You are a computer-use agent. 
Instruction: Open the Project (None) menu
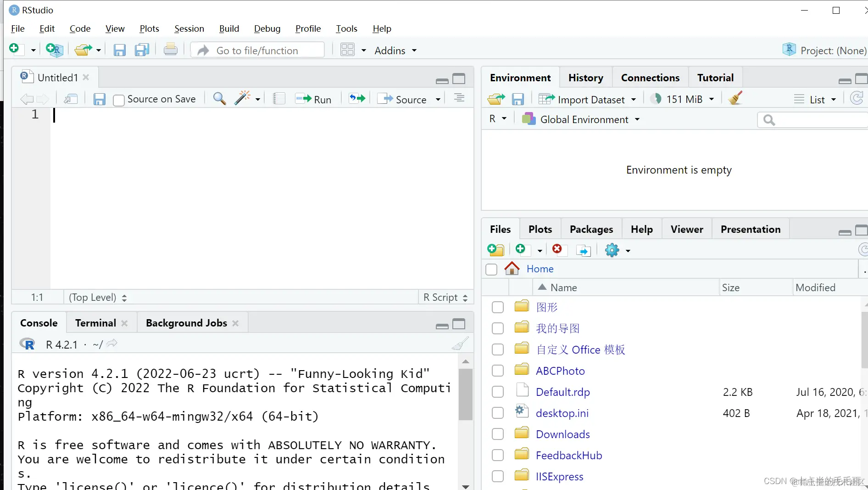coord(824,50)
